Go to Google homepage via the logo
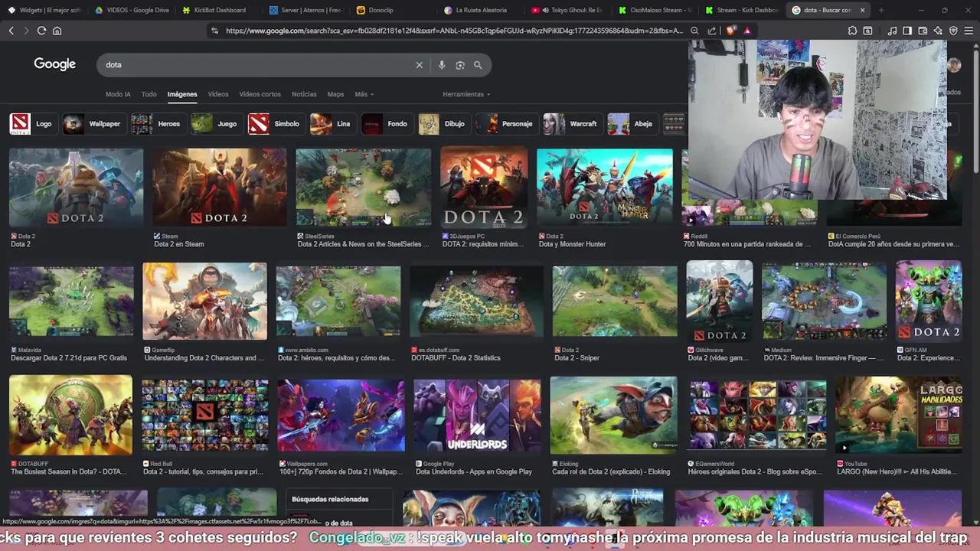 (x=54, y=64)
